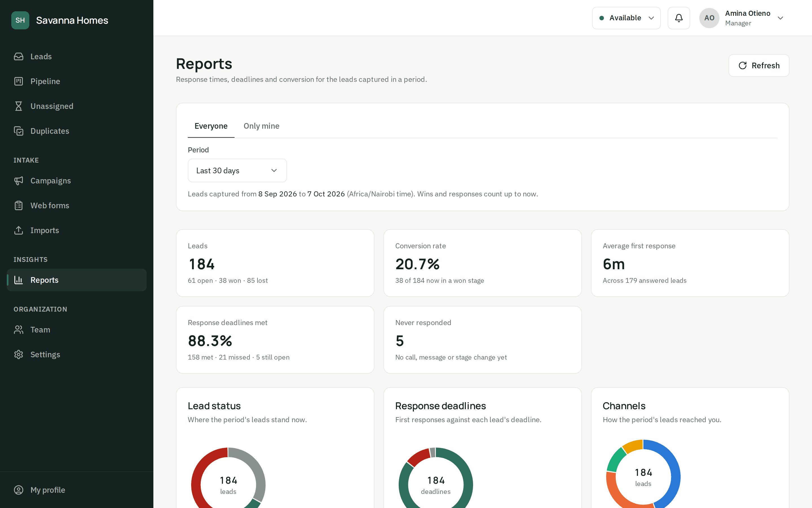Click the Response deadlines met 88.3% value
812x508 pixels.
coord(210,341)
